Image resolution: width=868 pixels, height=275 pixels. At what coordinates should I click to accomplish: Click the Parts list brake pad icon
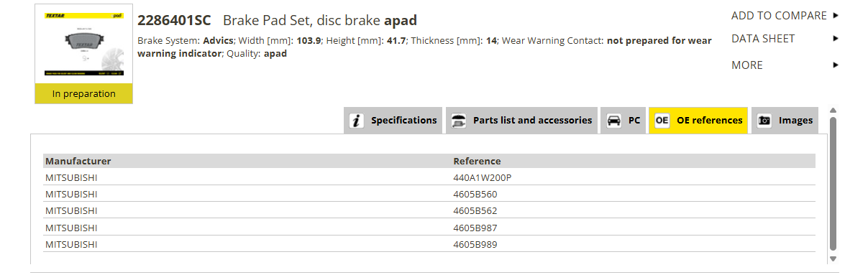[x=458, y=121]
